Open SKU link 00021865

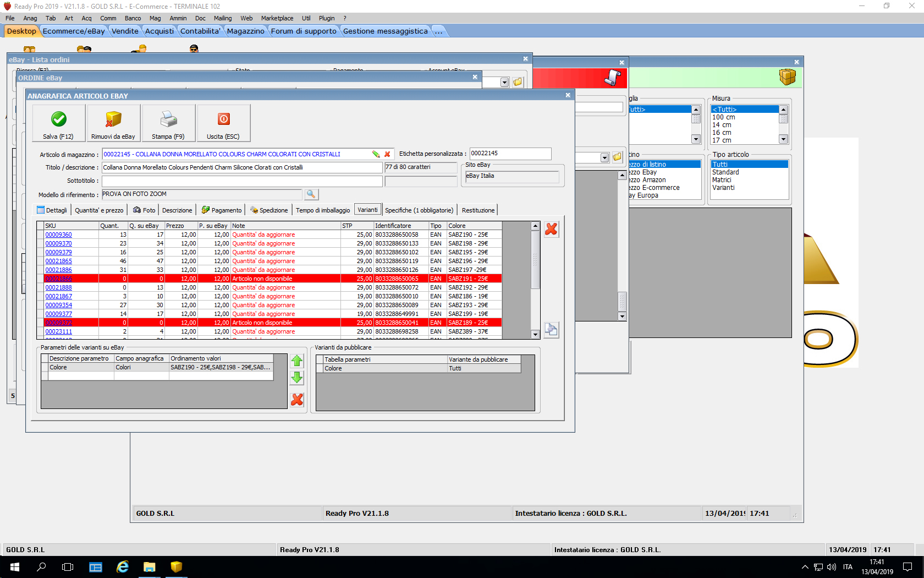pyautogui.click(x=58, y=261)
